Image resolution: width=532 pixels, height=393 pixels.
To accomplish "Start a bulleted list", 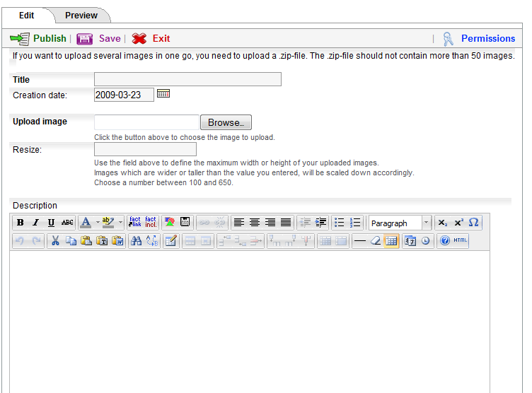I will click(340, 223).
